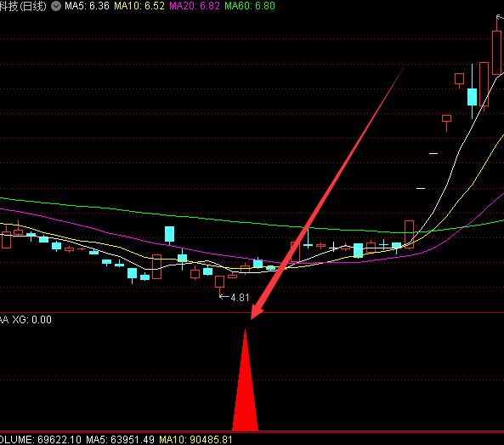This screenshot has height=445, width=504.
Task: Click the 4.81 lowest price marker
Action: click(240, 298)
